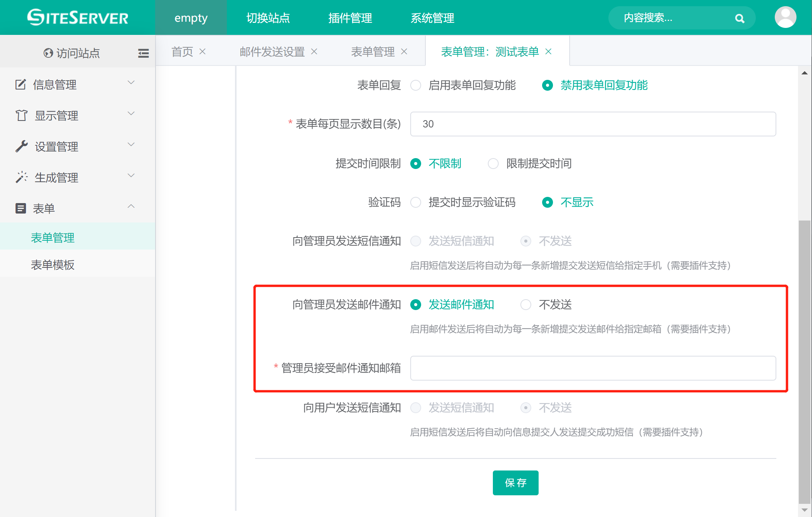Click the search magnifier icon

point(739,18)
